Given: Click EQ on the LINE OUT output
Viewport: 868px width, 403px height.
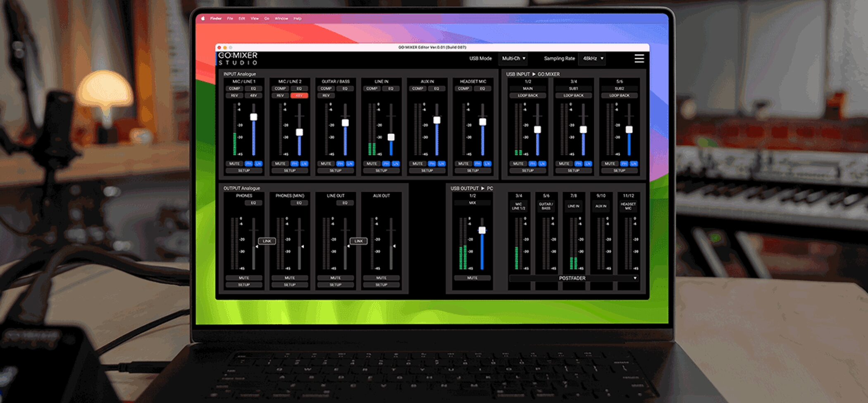Looking at the screenshot, I should click(x=345, y=203).
